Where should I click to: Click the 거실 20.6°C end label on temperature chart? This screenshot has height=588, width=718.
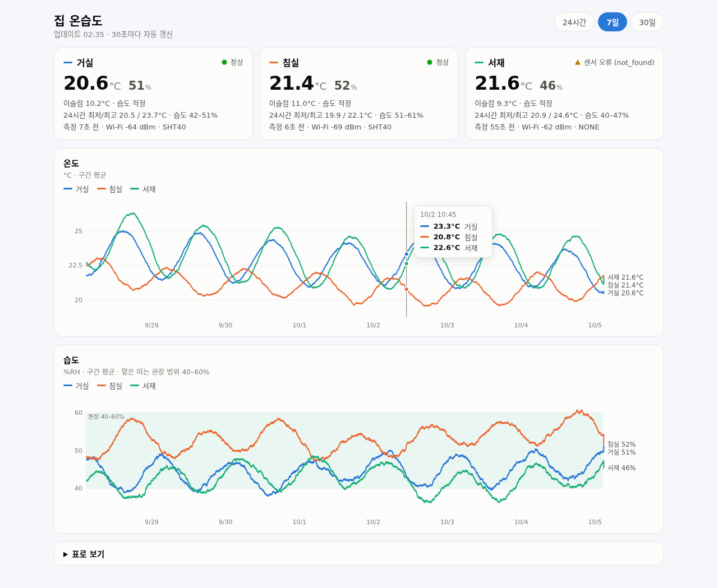pos(625,293)
